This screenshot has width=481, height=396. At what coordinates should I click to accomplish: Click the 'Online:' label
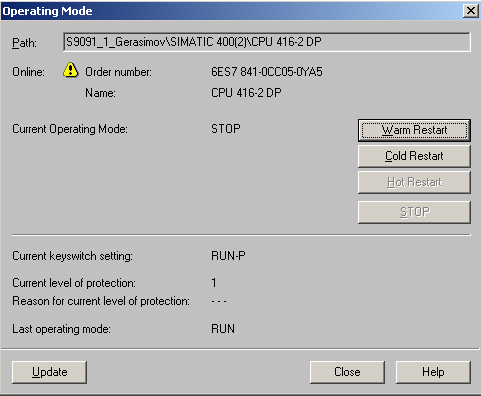coord(28,72)
